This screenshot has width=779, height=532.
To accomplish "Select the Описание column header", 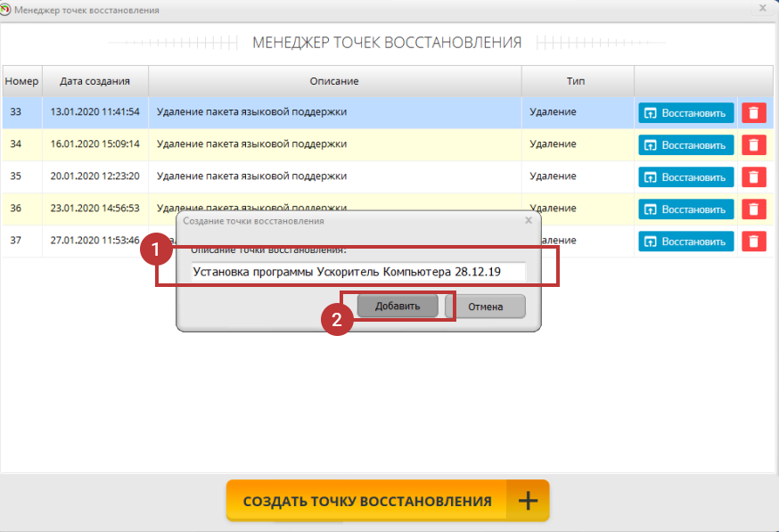I will coord(334,81).
